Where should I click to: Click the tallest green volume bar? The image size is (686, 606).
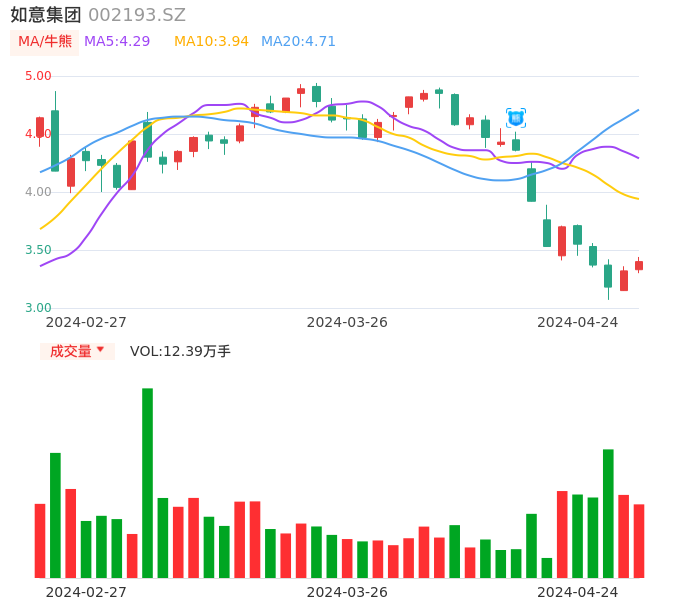147,482
